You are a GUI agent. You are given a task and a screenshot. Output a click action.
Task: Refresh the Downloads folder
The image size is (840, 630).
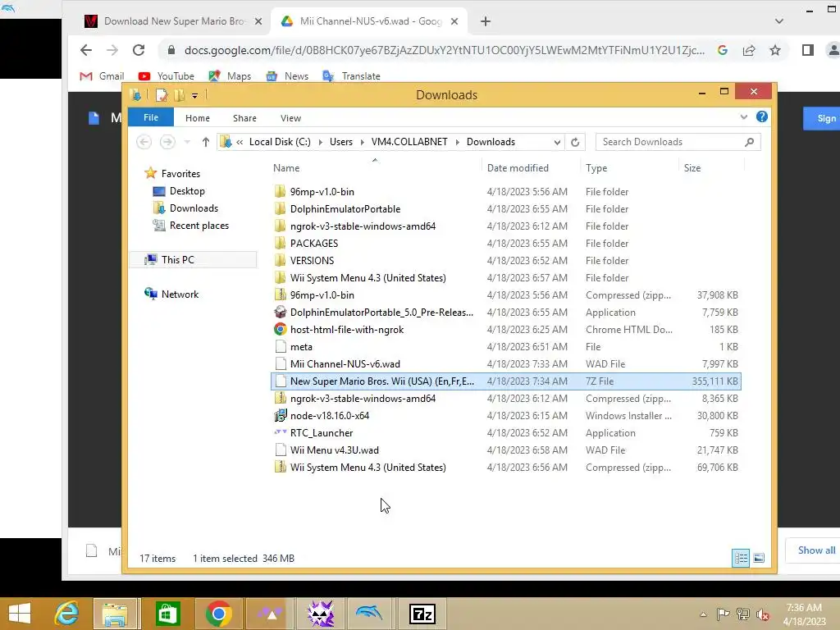(x=575, y=142)
